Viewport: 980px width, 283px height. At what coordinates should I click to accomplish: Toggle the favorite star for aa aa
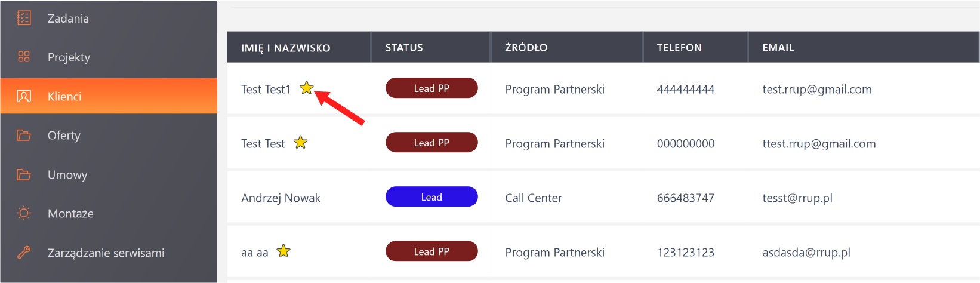pyautogui.click(x=283, y=251)
